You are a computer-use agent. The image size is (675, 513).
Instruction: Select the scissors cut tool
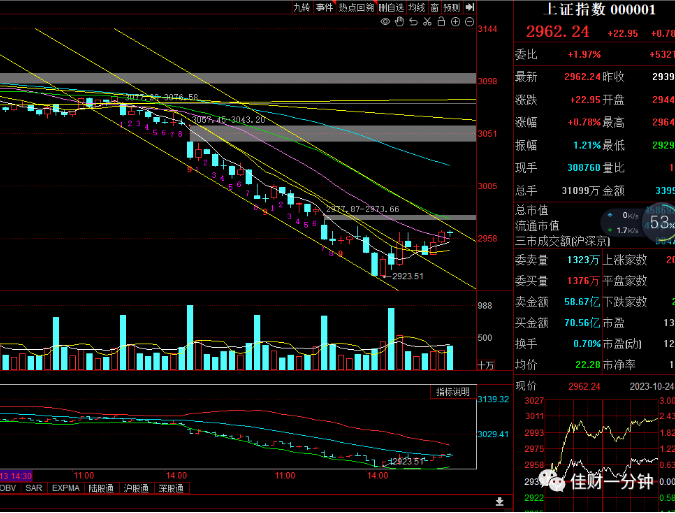[x=427, y=22]
